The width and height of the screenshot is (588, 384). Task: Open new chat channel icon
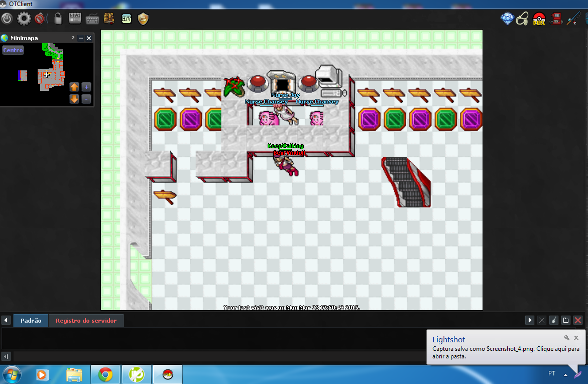566,320
